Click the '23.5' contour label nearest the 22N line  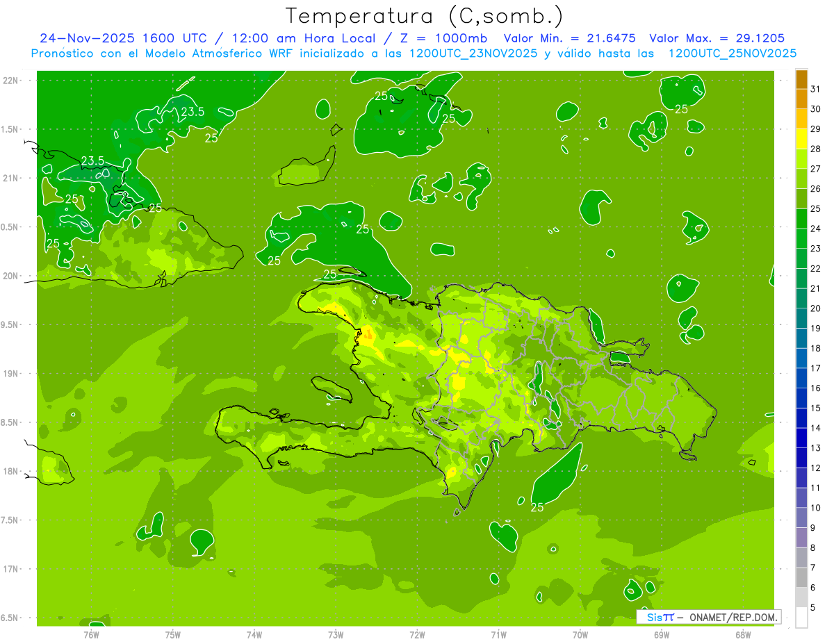[x=193, y=112]
